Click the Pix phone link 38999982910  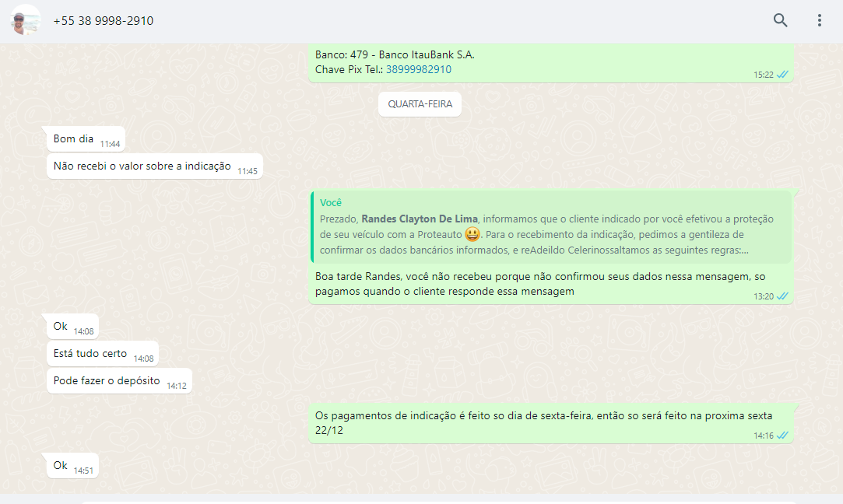click(x=418, y=69)
